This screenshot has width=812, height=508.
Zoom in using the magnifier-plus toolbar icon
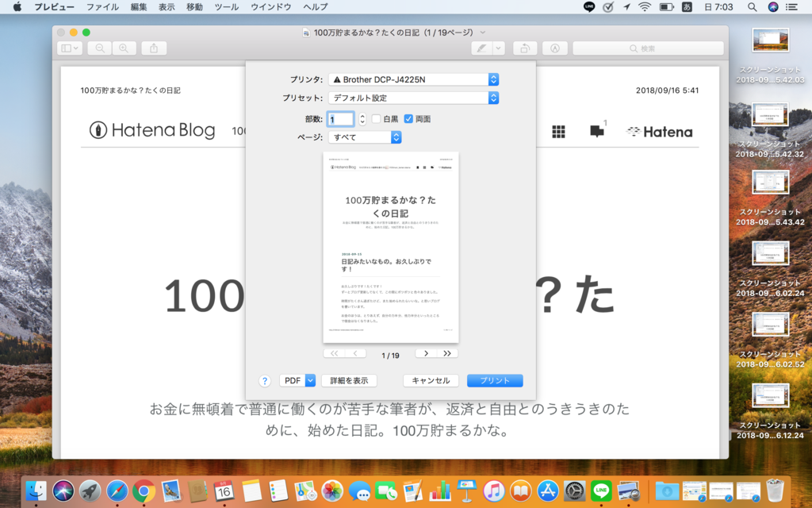pos(124,48)
